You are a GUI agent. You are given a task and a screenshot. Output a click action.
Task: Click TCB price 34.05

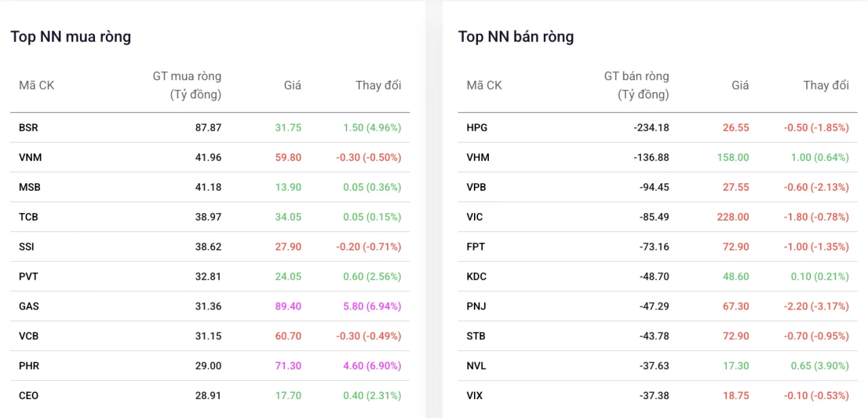tap(288, 217)
